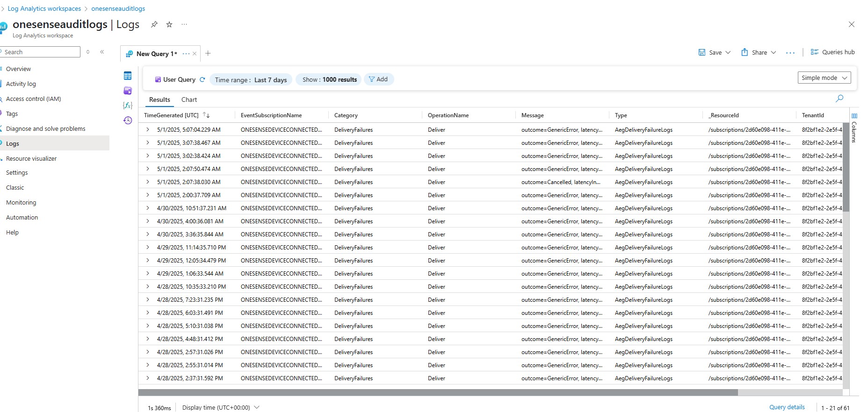Click the OperationName column header
This screenshot has height=412, width=868.
448,115
